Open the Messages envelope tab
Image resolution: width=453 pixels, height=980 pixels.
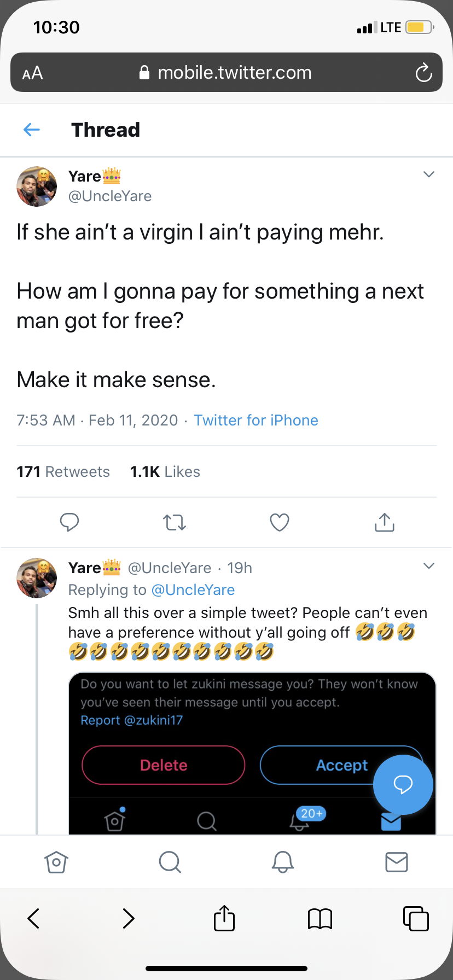click(x=397, y=862)
